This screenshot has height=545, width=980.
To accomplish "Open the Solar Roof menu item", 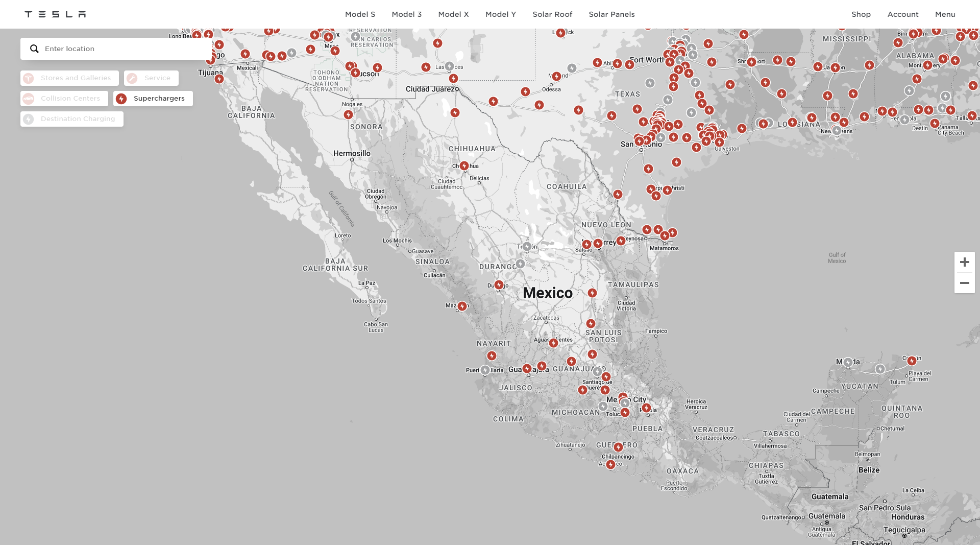I will click(x=552, y=14).
